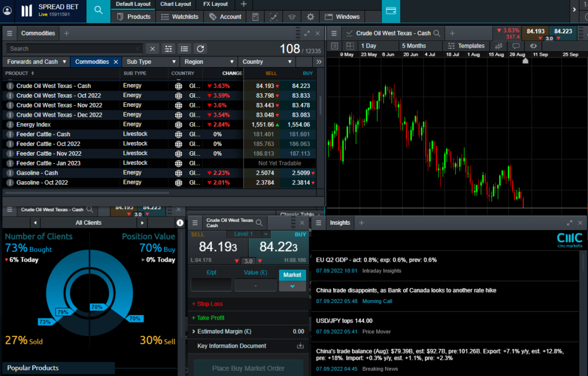Switch to the Chart Layout tab
The width and height of the screenshot is (588, 376).
176,4
